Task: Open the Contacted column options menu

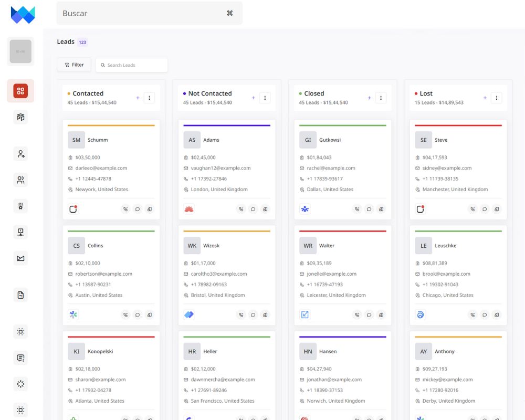Action: click(149, 98)
